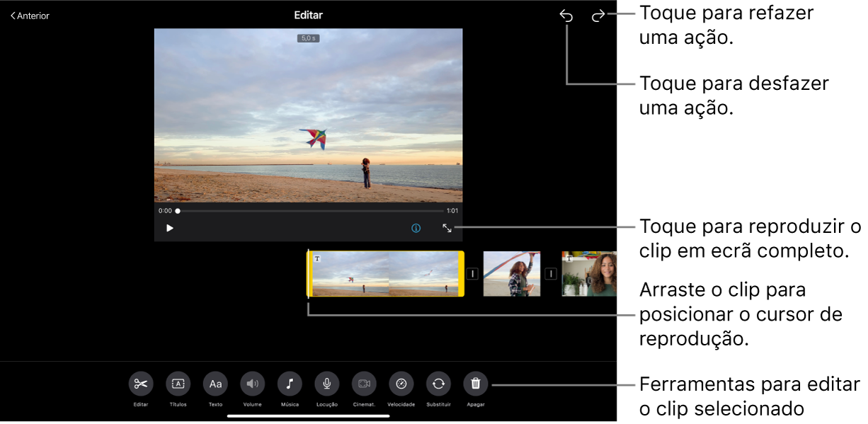Replace the clip with Substituir
The image size is (868, 424).
pyautogui.click(x=438, y=384)
